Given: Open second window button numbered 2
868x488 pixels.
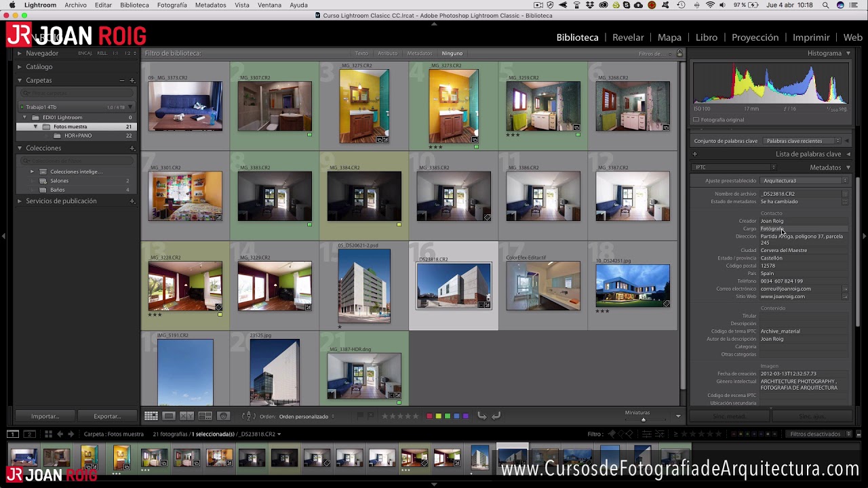Looking at the screenshot, I should (x=29, y=434).
